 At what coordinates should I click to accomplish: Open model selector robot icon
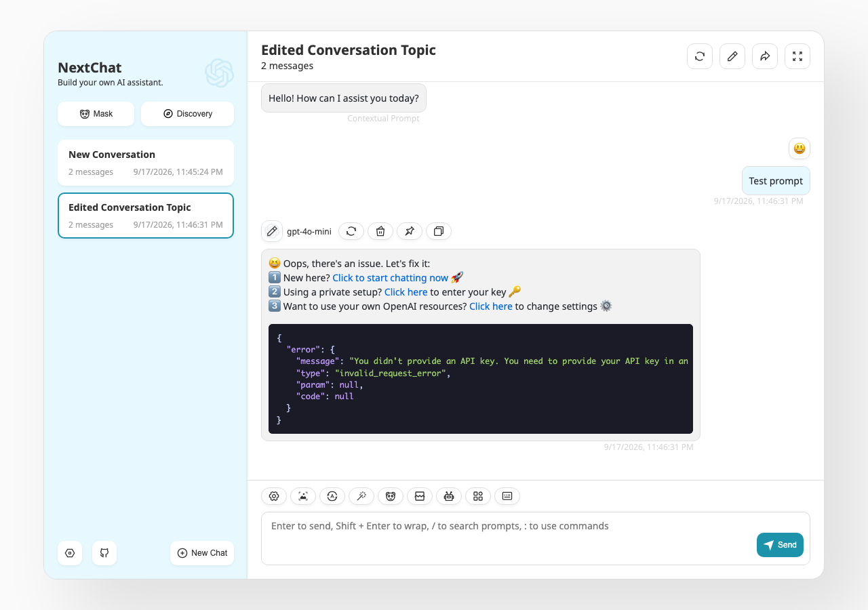point(449,496)
